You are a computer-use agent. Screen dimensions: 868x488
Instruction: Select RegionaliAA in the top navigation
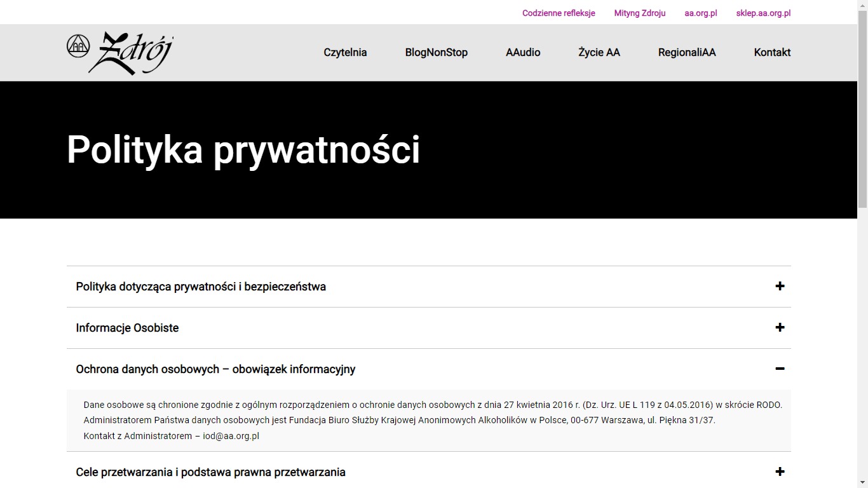(687, 53)
